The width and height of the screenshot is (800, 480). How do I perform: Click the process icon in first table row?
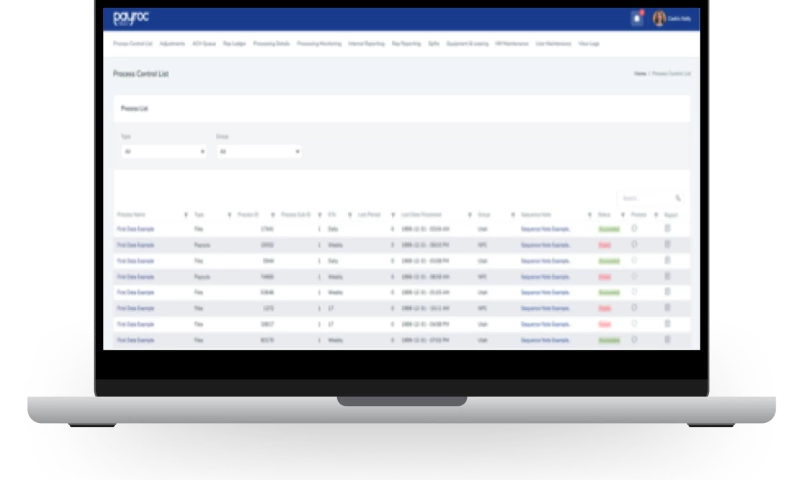(634, 229)
